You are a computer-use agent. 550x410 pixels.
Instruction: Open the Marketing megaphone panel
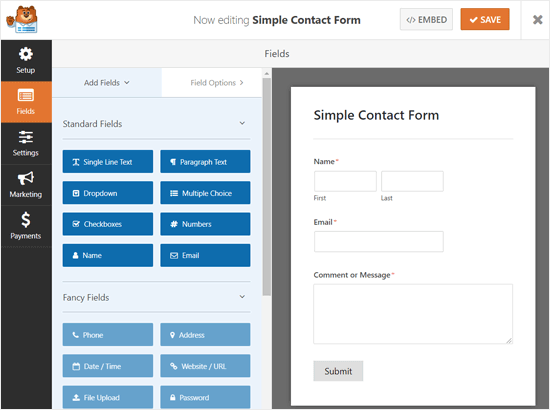(26, 185)
